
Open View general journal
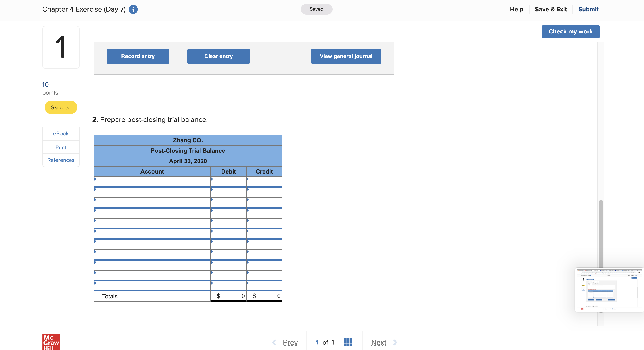pyautogui.click(x=346, y=56)
